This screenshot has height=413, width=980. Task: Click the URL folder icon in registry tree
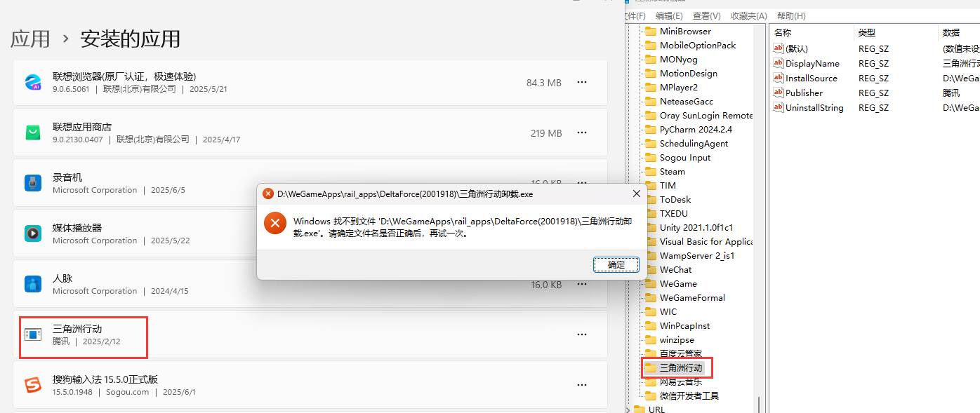pyautogui.click(x=640, y=409)
